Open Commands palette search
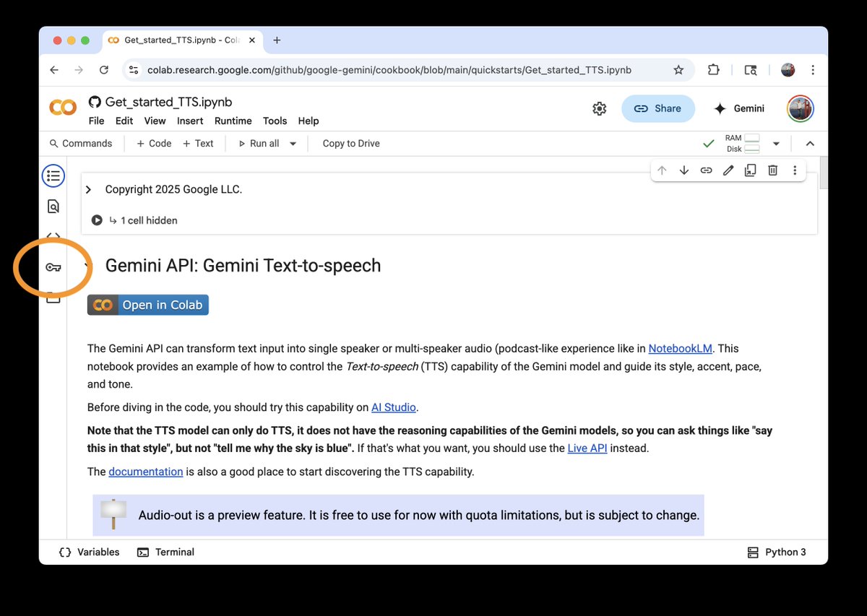Viewport: 867px width, 616px height. (80, 144)
